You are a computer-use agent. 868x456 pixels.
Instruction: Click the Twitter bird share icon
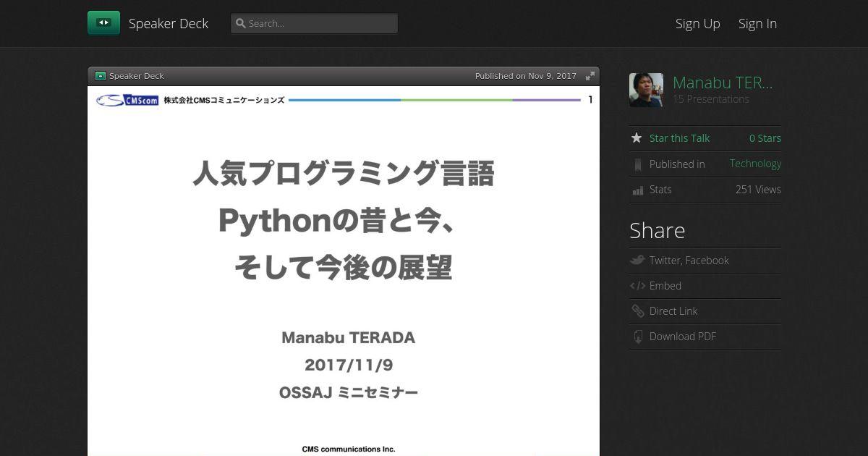tap(637, 260)
